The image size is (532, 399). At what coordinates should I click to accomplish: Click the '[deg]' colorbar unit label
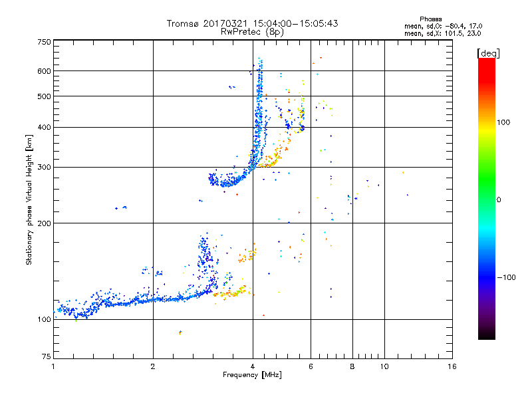click(x=488, y=53)
